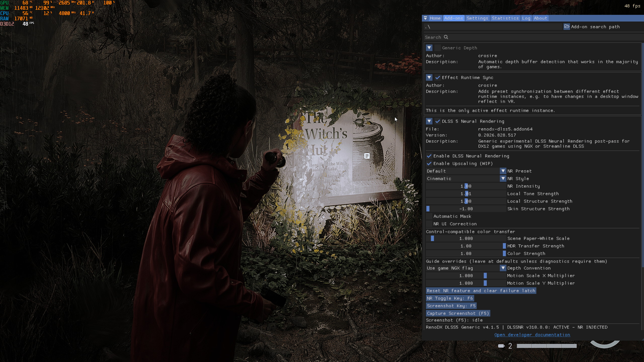Open the NR Style dropdown
Screen dimensions: 644x362
pos(466,178)
